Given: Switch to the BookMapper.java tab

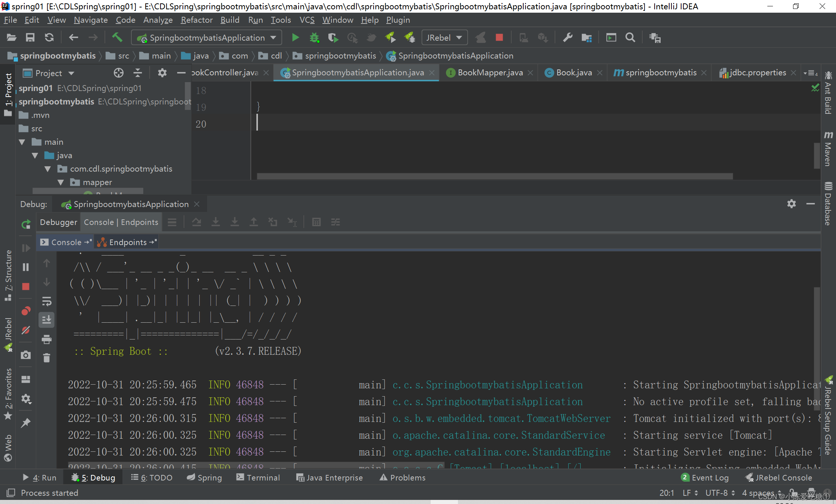Looking at the screenshot, I should coord(490,73).
